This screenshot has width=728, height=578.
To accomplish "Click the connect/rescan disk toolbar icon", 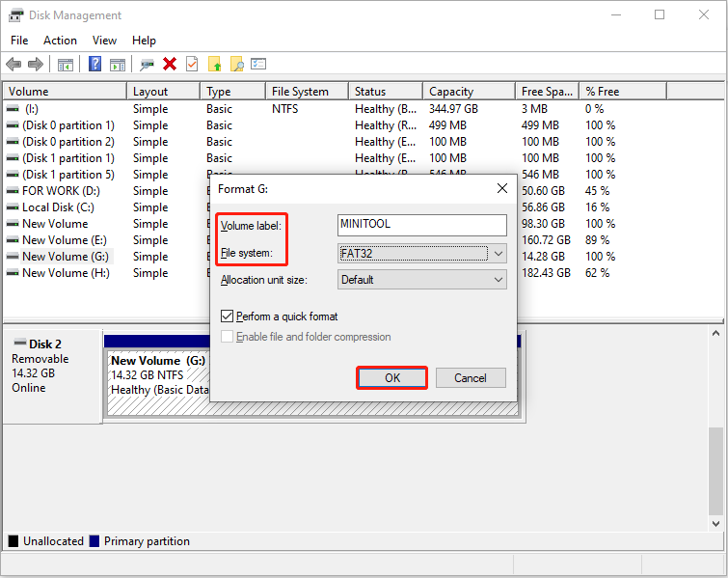I will click(148, 65).
